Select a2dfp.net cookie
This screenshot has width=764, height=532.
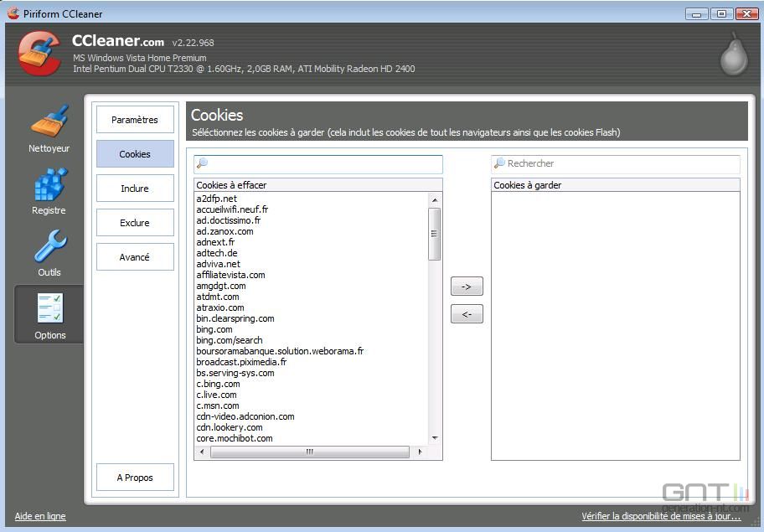(217, 199)
